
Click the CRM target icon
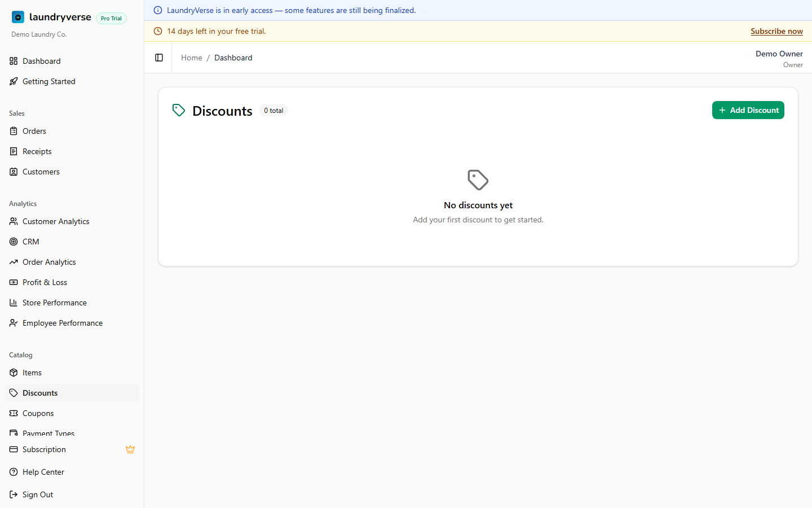click(x=14, y=242)
